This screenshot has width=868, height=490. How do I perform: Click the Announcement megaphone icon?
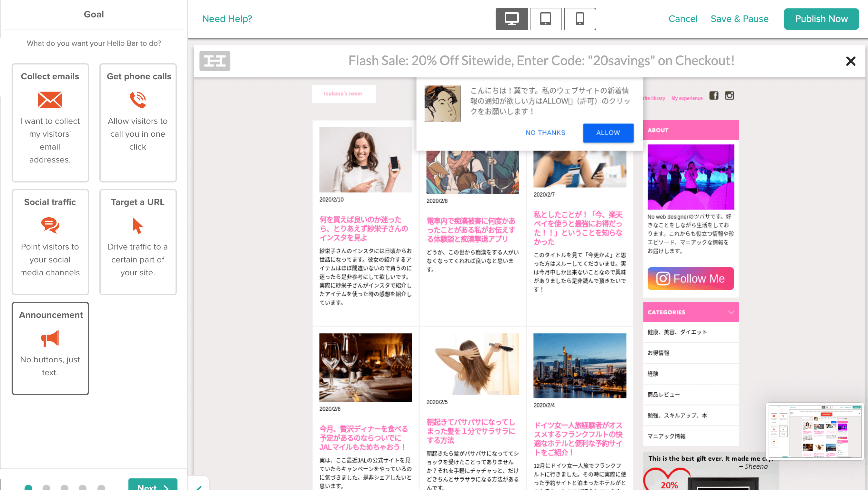tap(50, 338)
